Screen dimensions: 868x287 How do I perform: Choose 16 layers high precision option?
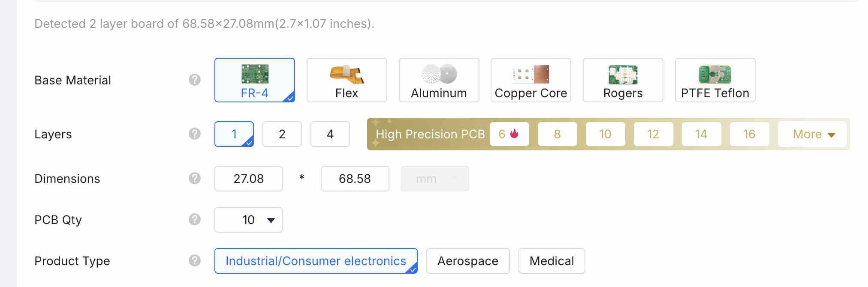tap(749, 134)
